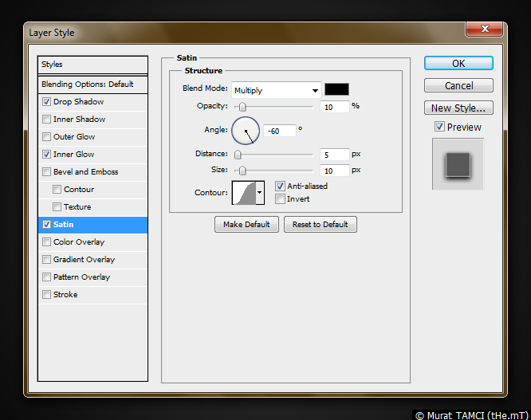The width and height of the screenshot is (531, 420).
Task: Open the Bevel and Emboss settings
Action: 85,172
